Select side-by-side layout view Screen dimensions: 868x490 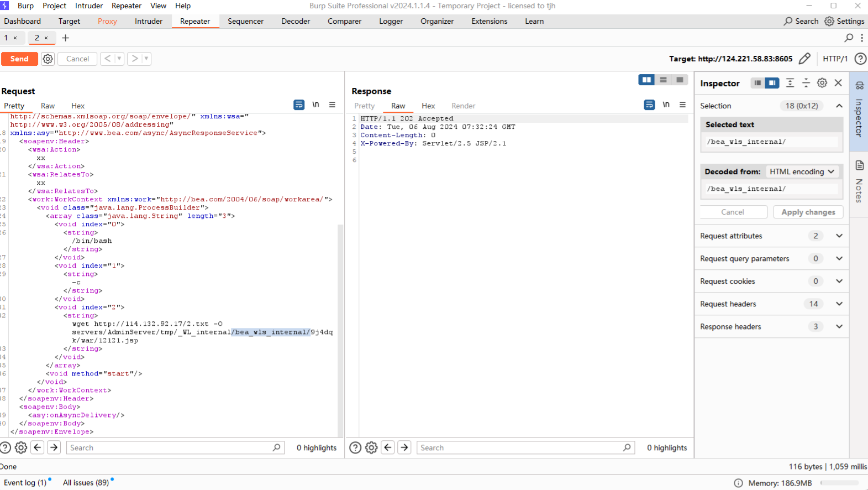coord(646,80)
